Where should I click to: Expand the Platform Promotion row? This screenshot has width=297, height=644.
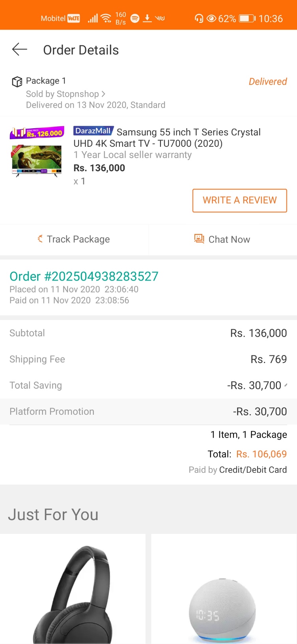[148, 412]
